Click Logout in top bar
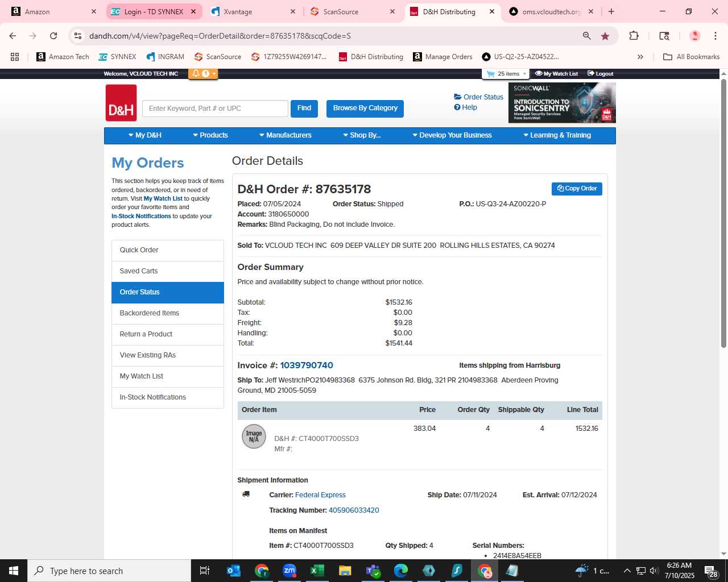This screenshot has width=728, height=582. pos(600,74)
